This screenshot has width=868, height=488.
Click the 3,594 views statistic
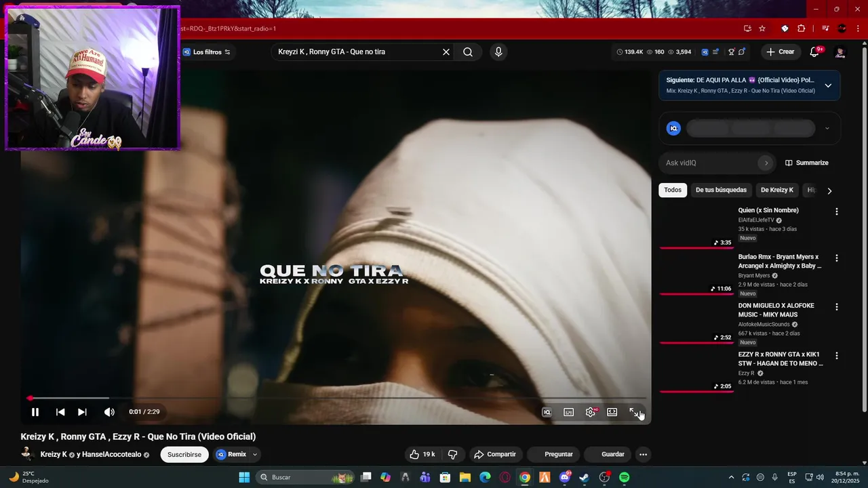pyautogui.click(x=679, y=52)
